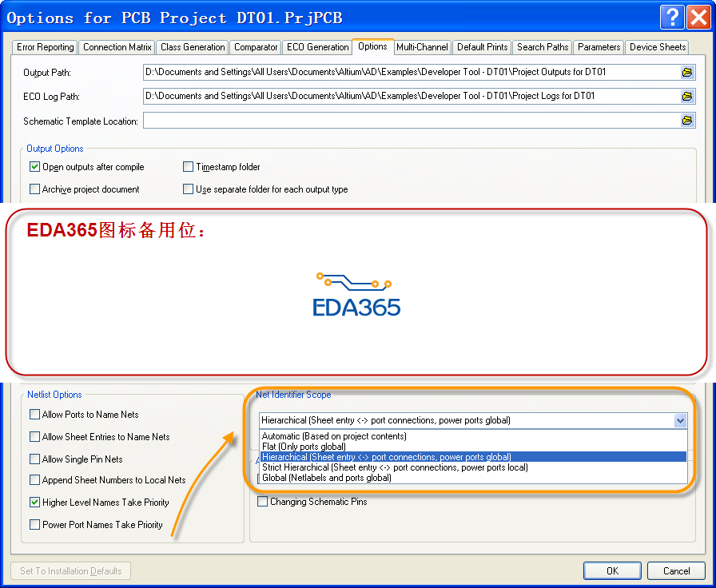Browse for ECO Log Path folder icon
This screenshot has height=588, width=716.
(686, 97)
